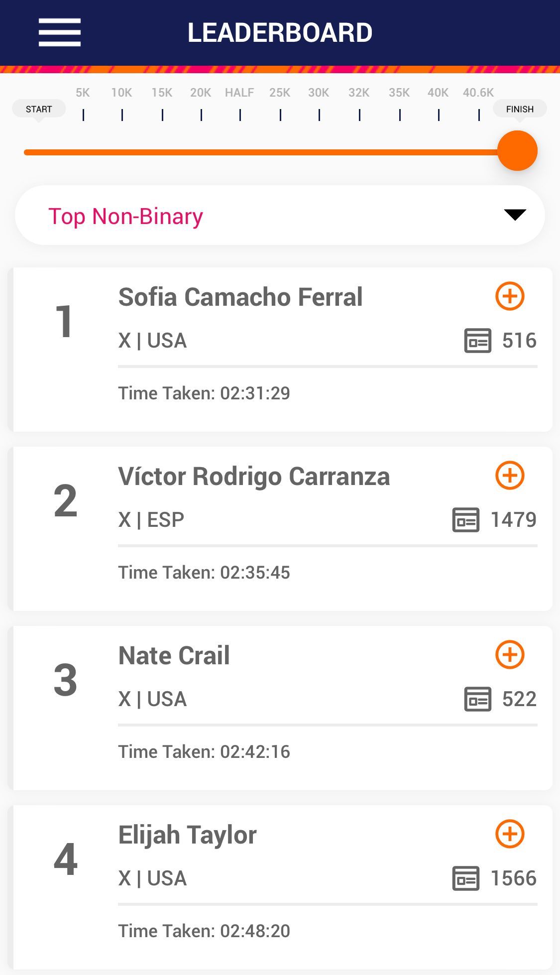Image resolution: width=560 pixels, height=975 pixels.
Task: Tap the FINISH label on timeline
Action: coord(520,109)
